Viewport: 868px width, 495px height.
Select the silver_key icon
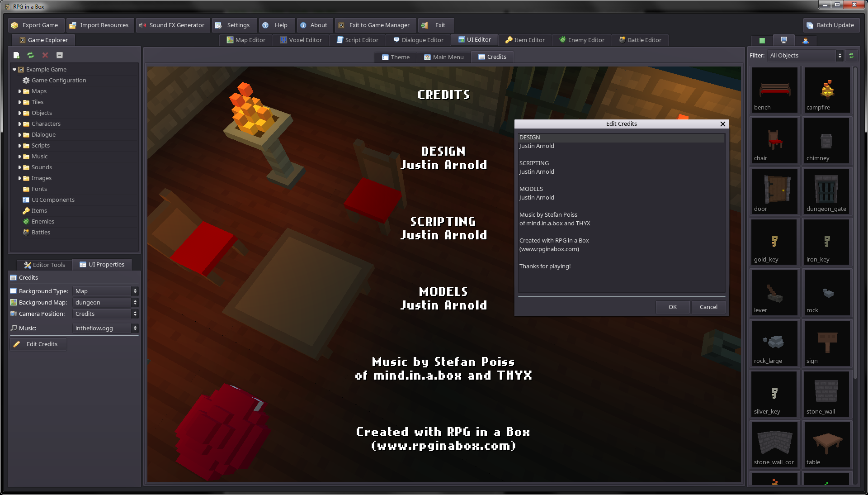pos(773,394)
